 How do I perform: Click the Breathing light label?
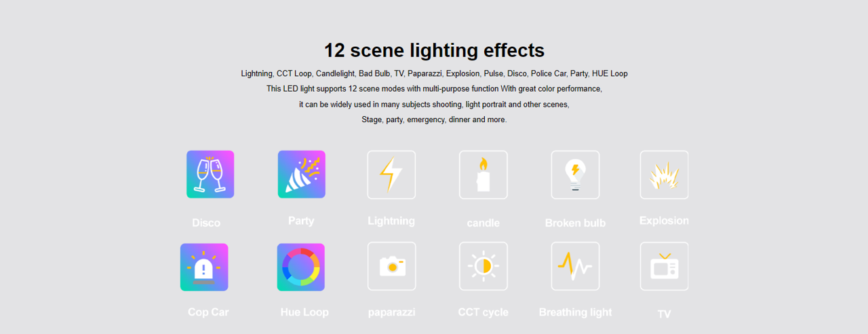[575, 312]
